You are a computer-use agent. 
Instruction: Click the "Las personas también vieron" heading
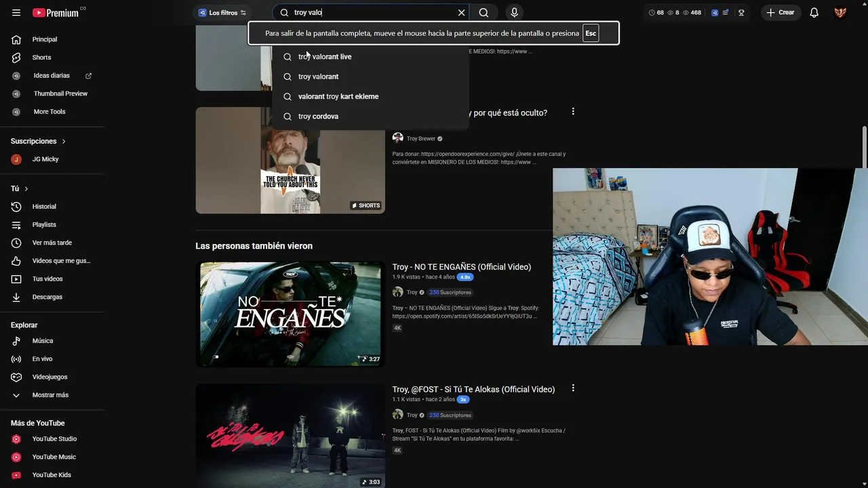(x=254, y=246)
